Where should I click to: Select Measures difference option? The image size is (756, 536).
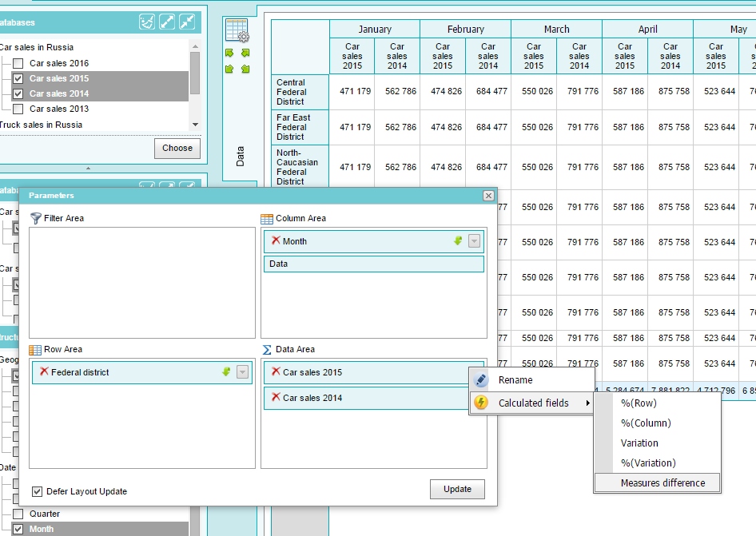658,483
